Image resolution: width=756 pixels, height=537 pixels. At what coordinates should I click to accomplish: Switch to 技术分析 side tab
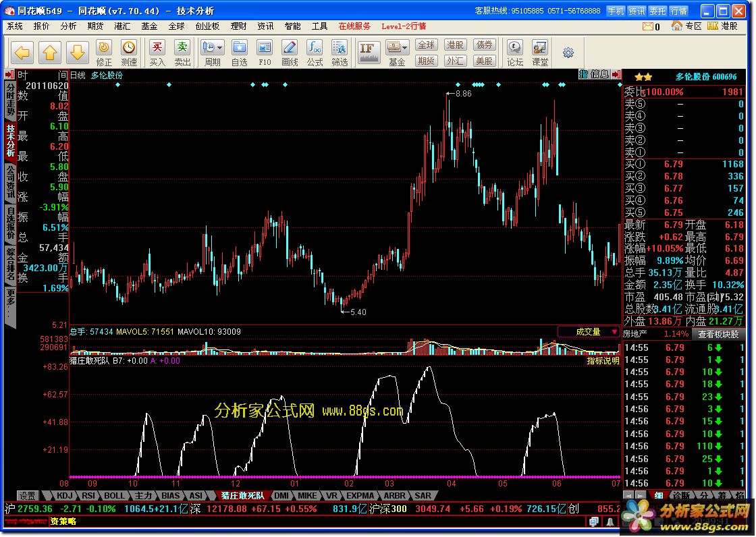coord(10,141)
